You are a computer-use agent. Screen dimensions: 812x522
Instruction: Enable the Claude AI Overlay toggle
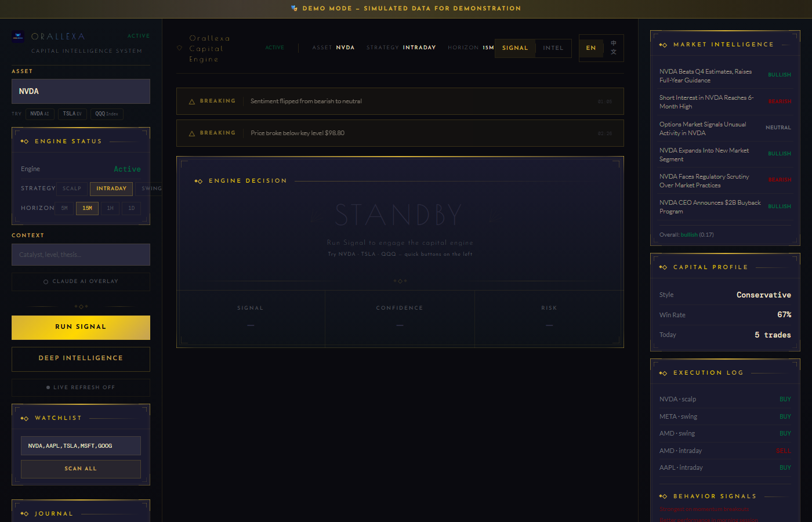point(81,281)
